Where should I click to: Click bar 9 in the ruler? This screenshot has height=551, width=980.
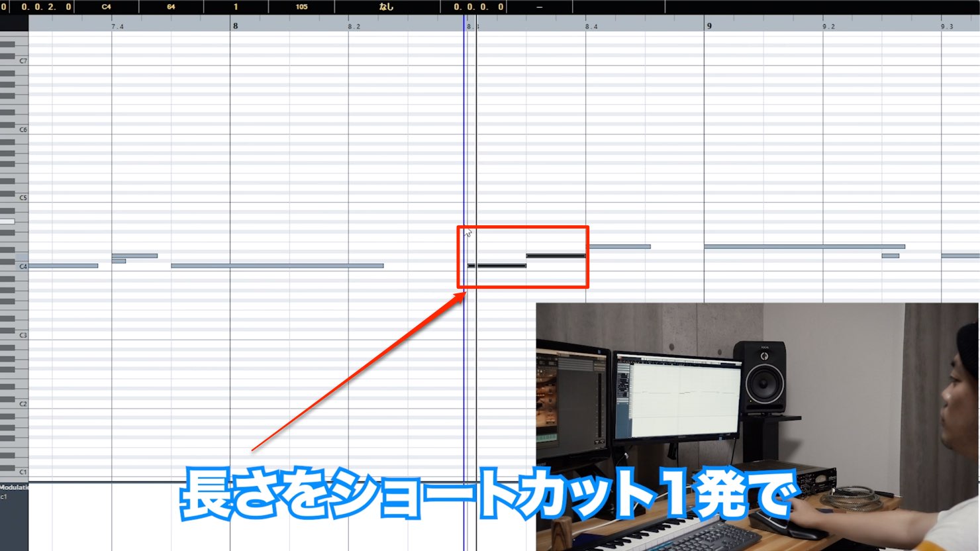(x=709, y=26)
